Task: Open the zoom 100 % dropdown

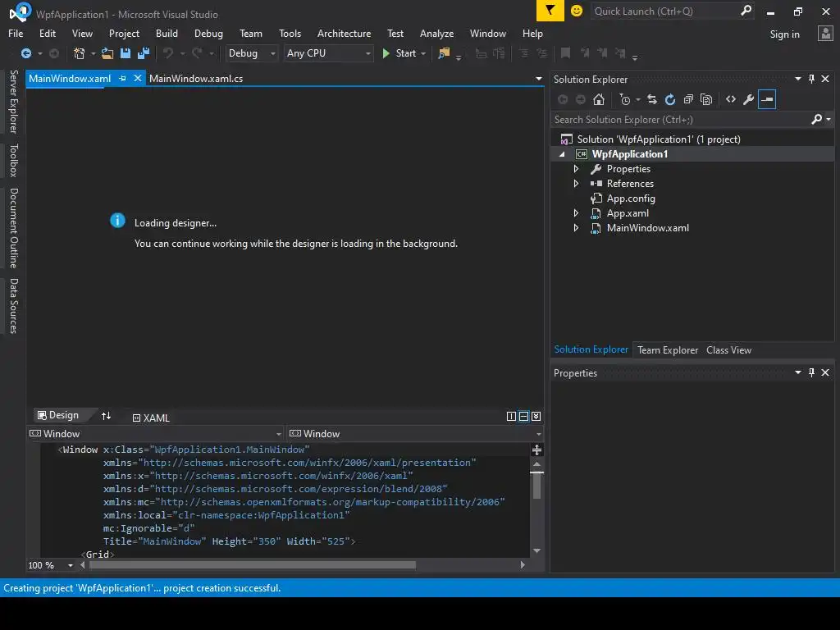Action: tap(71, 565)
